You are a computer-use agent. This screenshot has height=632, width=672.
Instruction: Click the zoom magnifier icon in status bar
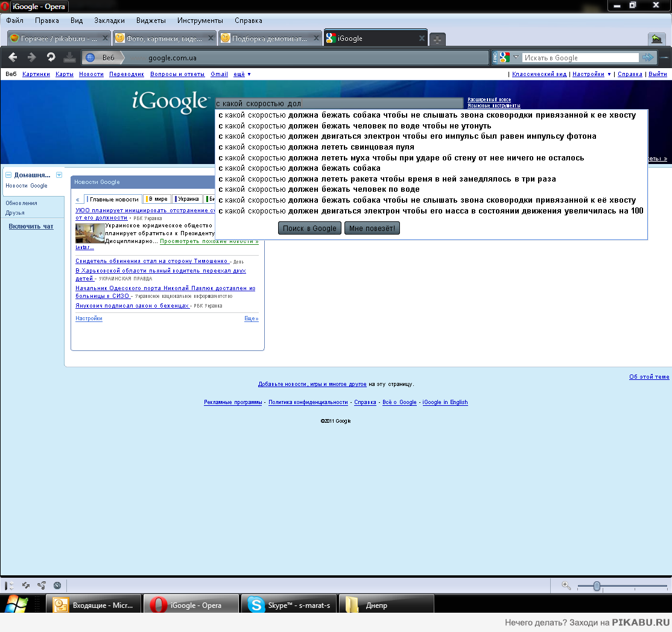pos(566,586)
